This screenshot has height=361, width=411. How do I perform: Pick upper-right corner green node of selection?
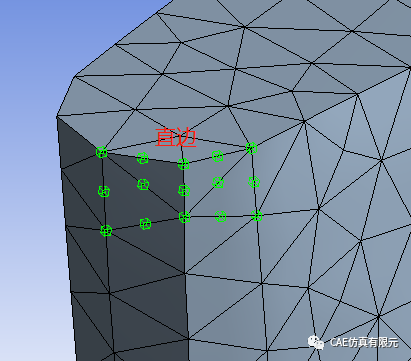251,148
